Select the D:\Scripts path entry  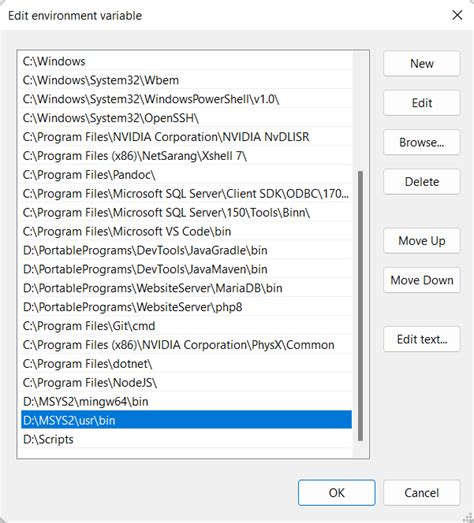(x=186, y=439)
